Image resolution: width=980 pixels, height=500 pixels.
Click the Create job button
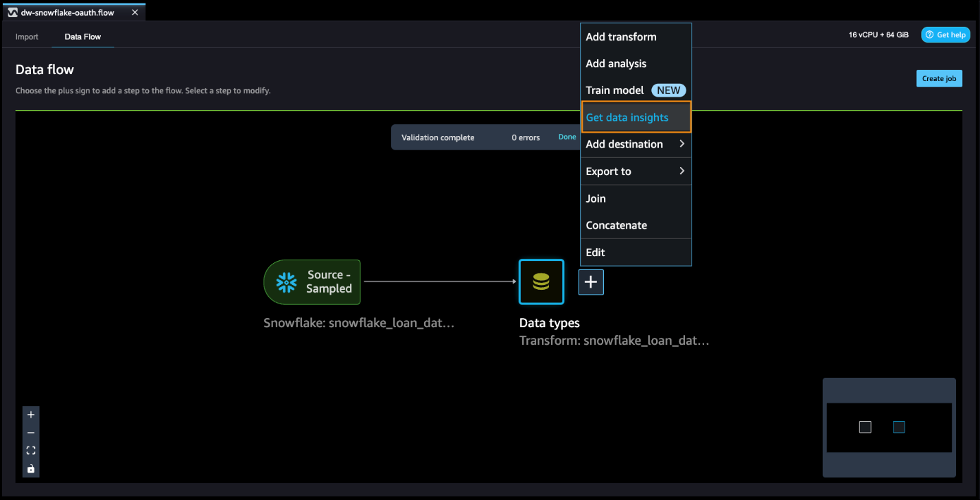tap(939, 78)
